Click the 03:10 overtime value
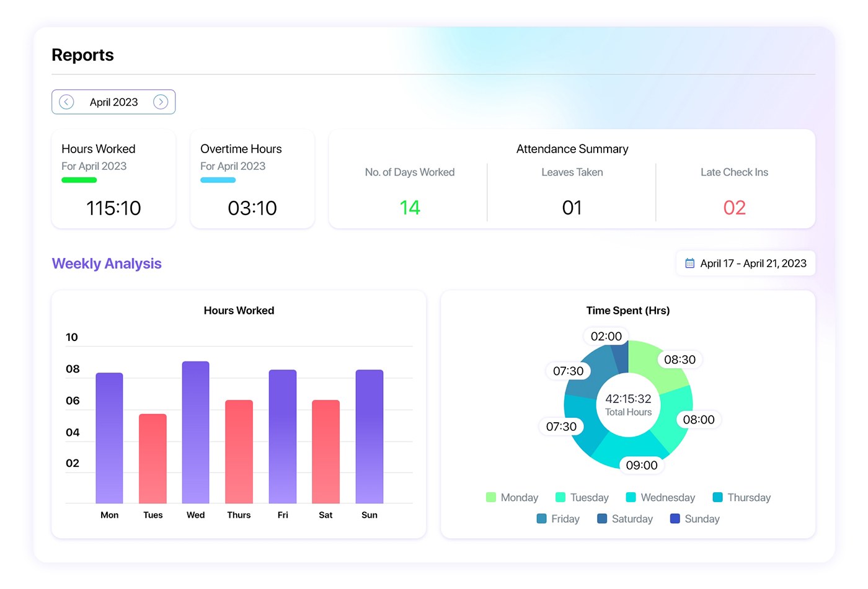The image size is (868, 589). tap(252, 208)
